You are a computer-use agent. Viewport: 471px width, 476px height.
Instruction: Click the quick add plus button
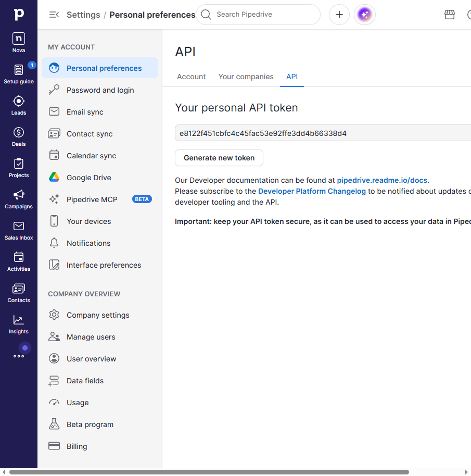[339, 15]
